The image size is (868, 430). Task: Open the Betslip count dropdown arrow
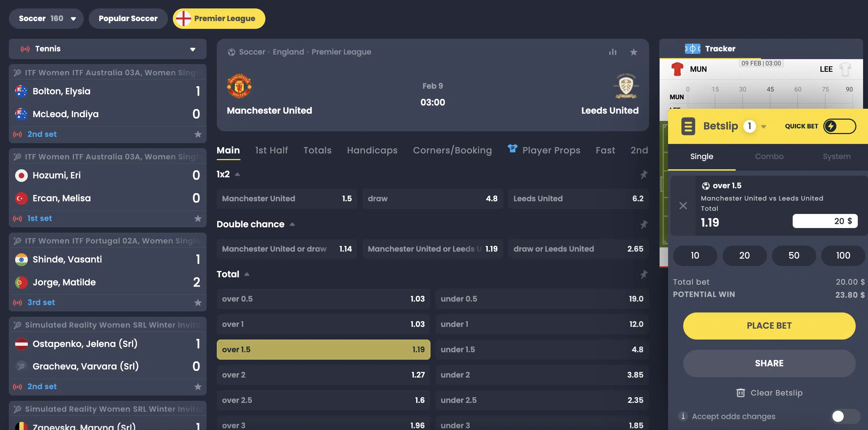(x=763, y=127)
